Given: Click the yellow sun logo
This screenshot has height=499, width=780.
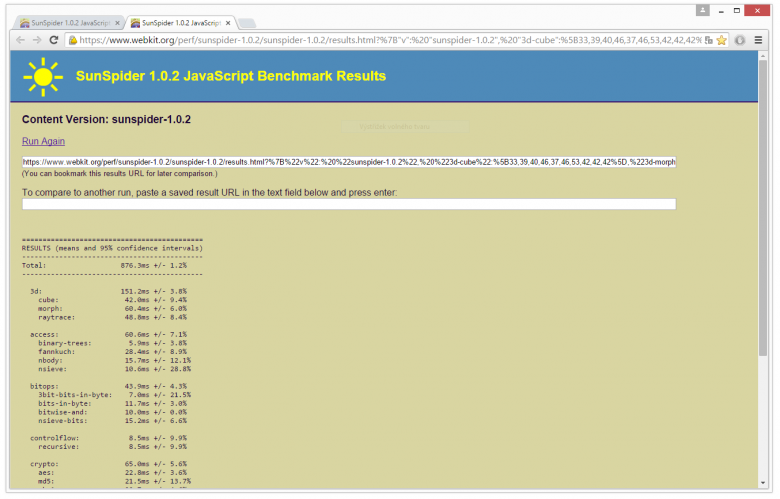Looking at the screenshot, I should click(43, 77).
